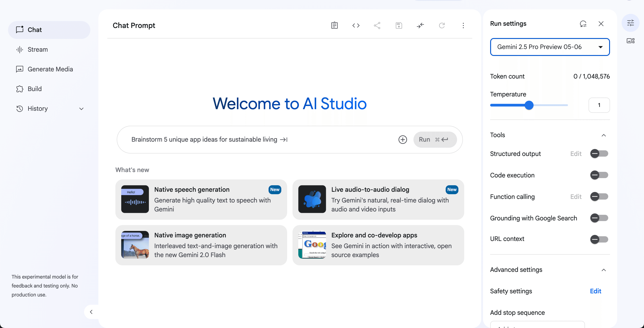
Task: Click the Add stop sequence input field
Action: (x=537, y=324)
